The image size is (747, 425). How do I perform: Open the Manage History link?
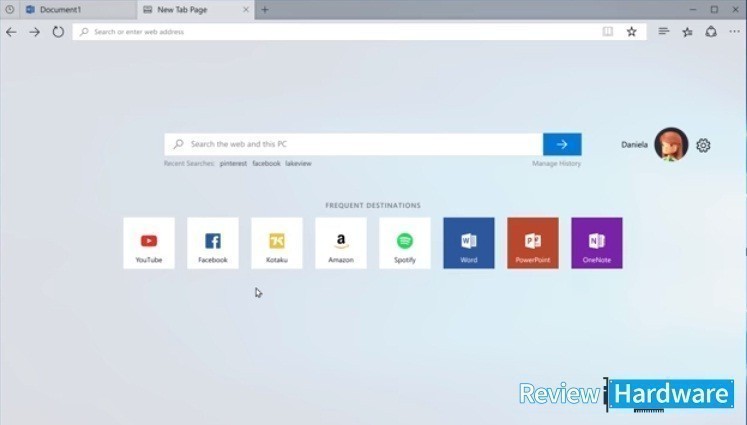[556, 163]
